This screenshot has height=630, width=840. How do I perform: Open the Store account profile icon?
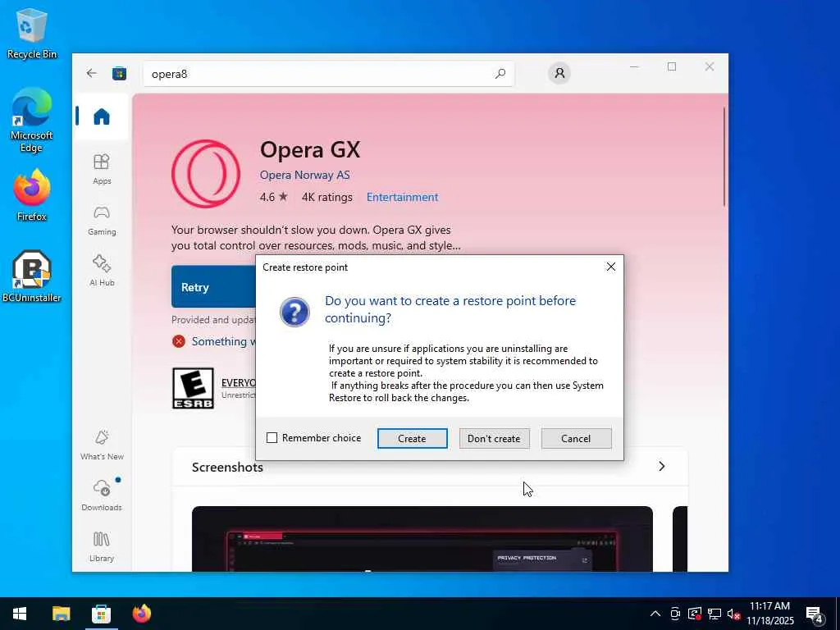pyautogui.click(x=559, y=73)
